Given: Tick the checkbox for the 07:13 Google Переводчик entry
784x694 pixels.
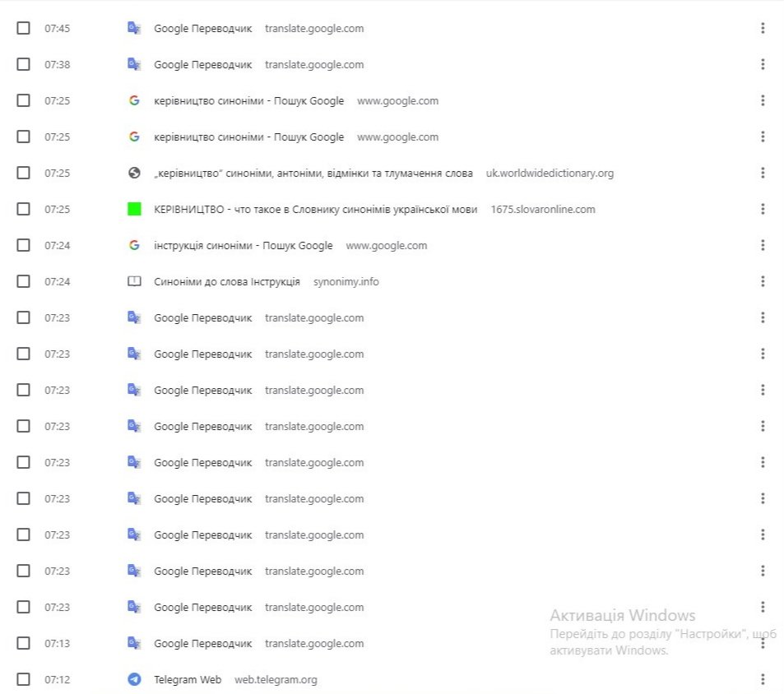Looking at the screenshot, I should point(24,643).
